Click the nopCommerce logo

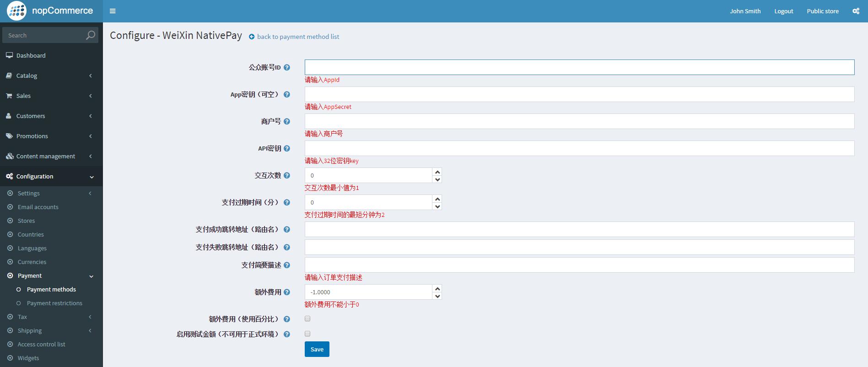[50, 11]
